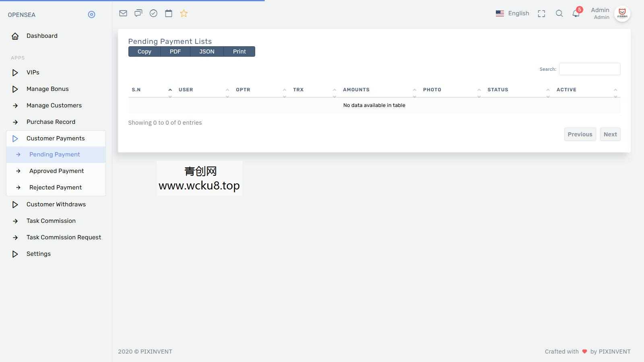Viewport: 644px width, 362px height.
Task: Sort the table by the USER column
Action: [x=186, y=90]
